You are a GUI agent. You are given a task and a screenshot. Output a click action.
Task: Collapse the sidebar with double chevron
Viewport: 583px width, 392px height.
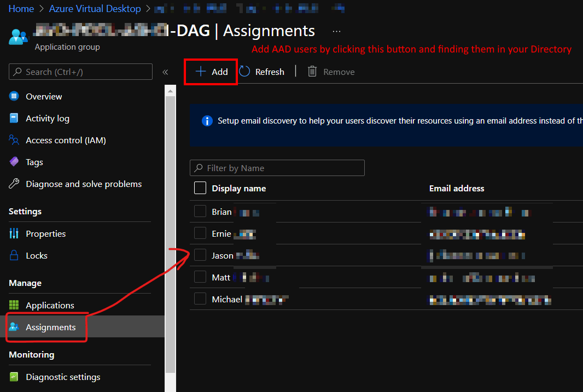pyautogui.click(x=166, y=72)
